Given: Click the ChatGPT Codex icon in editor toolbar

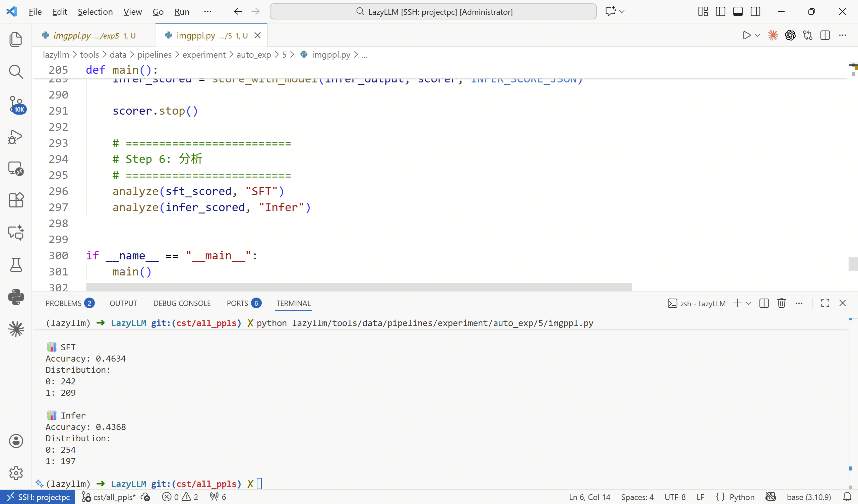Looking at the screenshot, I should [x=790, y=36].
